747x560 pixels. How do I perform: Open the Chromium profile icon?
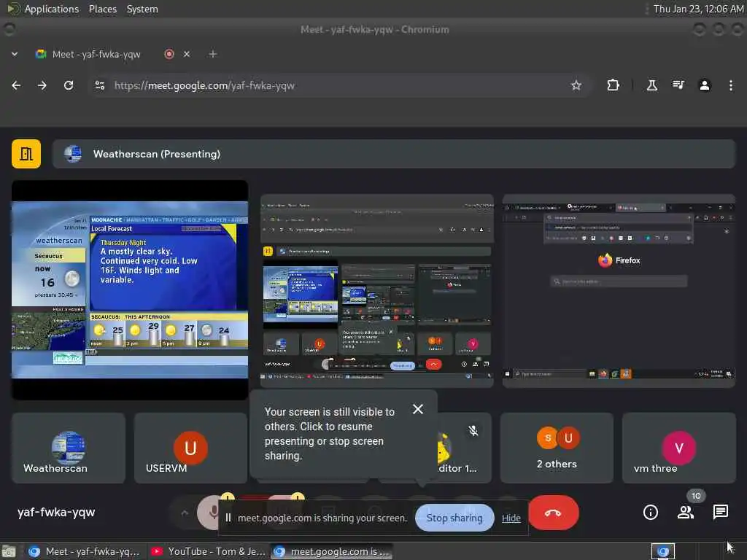point(705,85)
